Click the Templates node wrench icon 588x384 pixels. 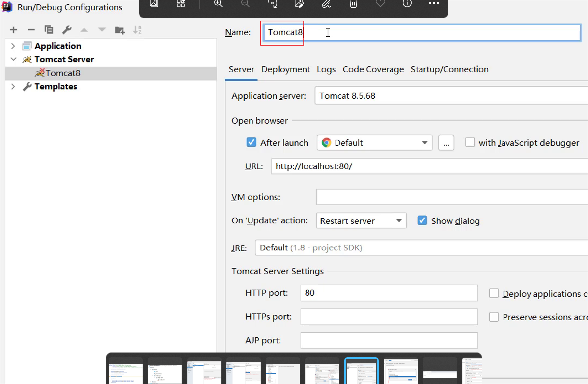pos(27,86)
